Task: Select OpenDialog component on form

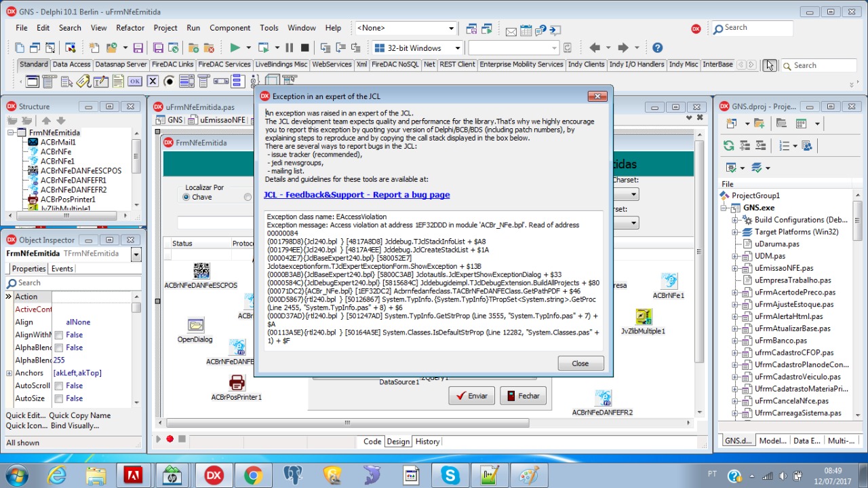Action: click(x=195, y=331)
